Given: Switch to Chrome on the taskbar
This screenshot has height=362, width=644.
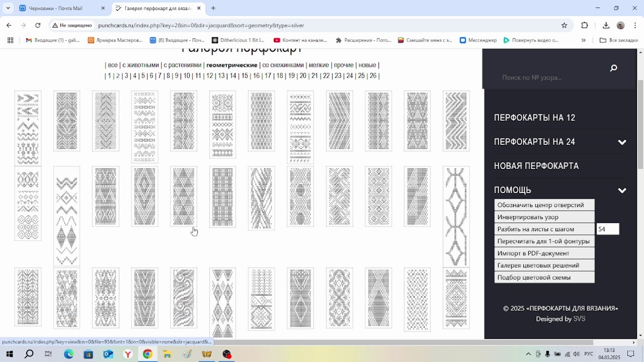Looking at the screenshot, I should point(147,354).
